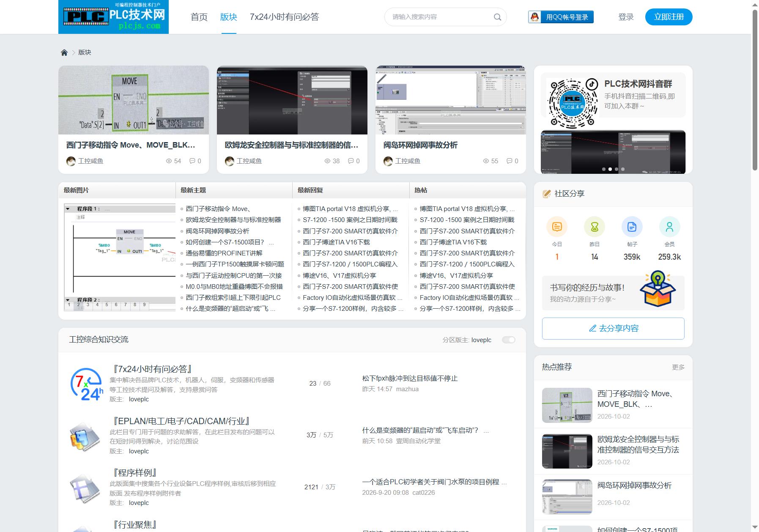Click the 用QQ帐号登录 button
The height and width of the screenshot is (532, 759).
click(x=561, y=17)
